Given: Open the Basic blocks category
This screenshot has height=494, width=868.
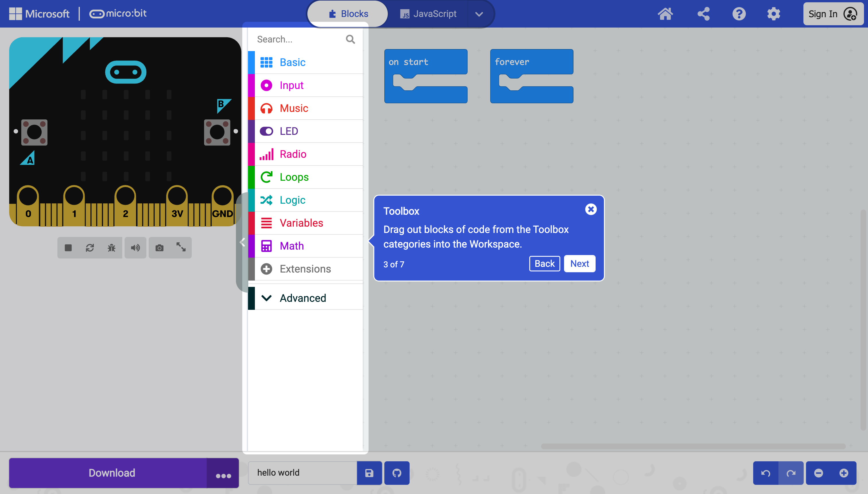Looking at the screenshot, I should tap(305, 63).
